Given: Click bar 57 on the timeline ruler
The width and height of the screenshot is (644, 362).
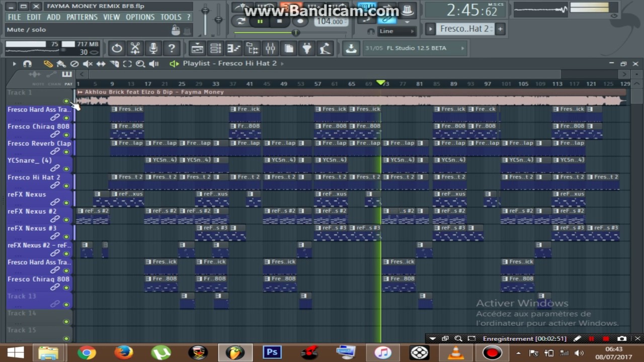Looking at the screenshot, I should pyautogui.click(x=317, y=84).
